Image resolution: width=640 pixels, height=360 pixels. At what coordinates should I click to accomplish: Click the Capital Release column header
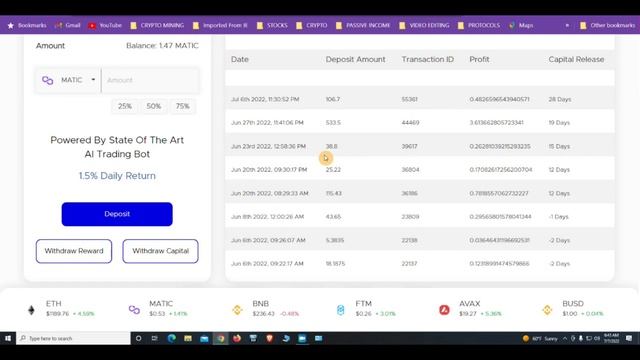click(576, 59)
